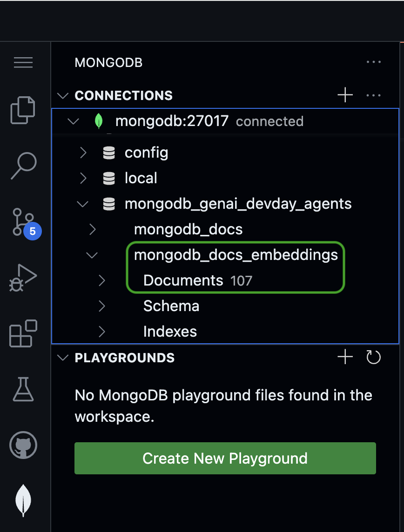Viewport: 404px width, 532px height.
Task: Click the mongodb_genai_devday_agents database icon
Action: point(109,204)
